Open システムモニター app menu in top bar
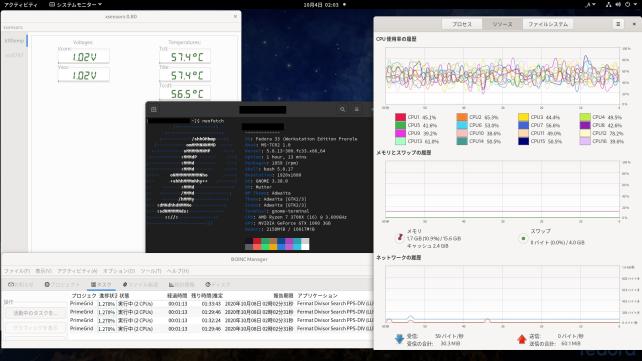Viewport: 642px width, 361px height. 75,5
